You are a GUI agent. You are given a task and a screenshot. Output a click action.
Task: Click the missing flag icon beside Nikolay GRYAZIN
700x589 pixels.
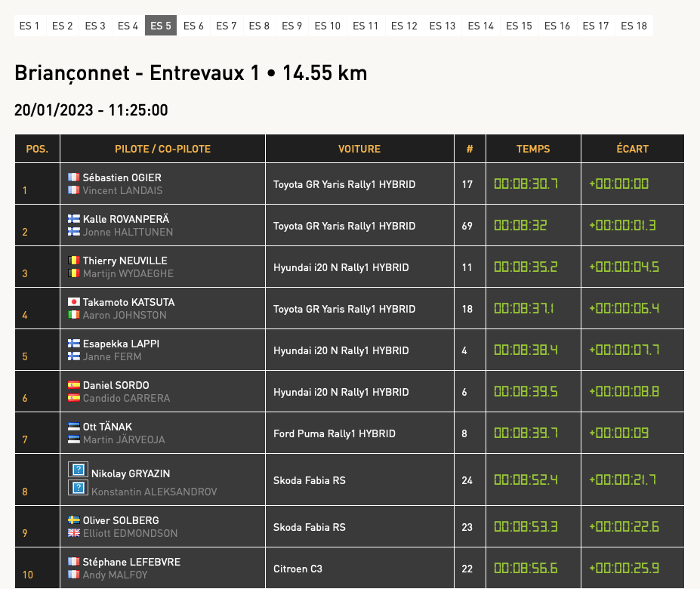(78, 470)
